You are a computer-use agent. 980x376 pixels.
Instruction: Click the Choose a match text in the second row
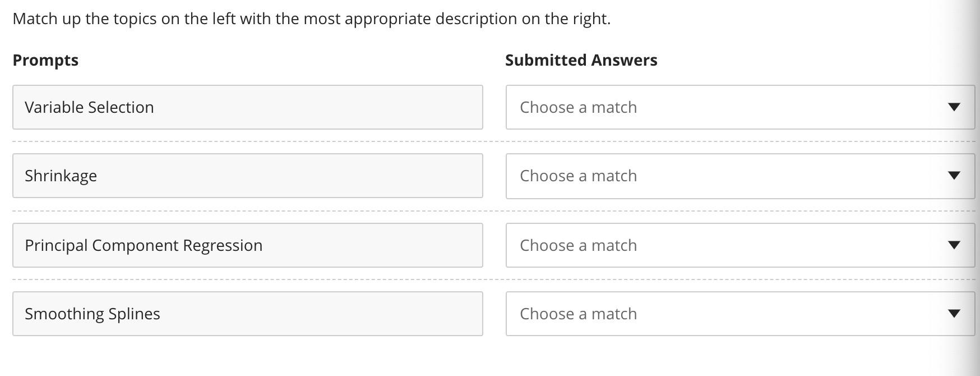577,176
